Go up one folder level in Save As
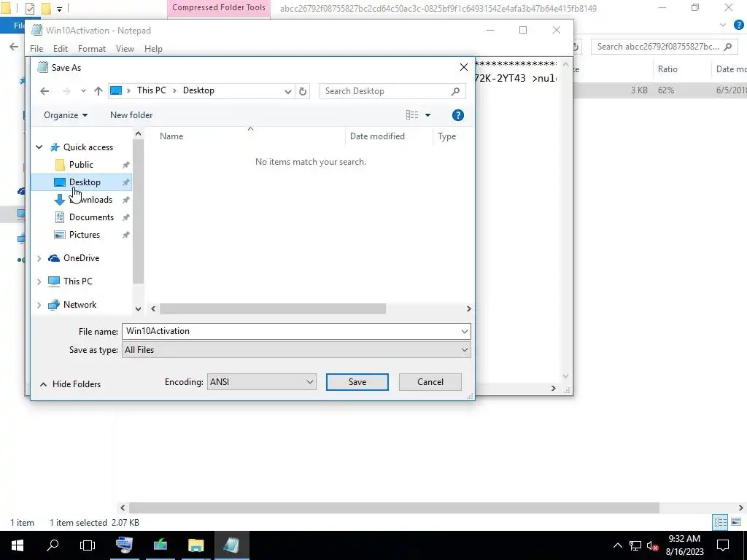 [x=98, y=91]
